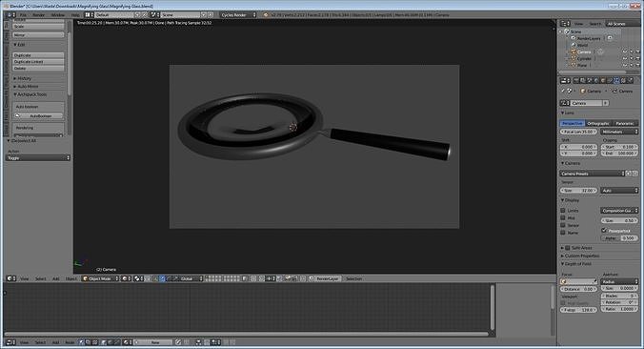
Task: Expand the History panel in tool shelf
Action: coord(23,78)
